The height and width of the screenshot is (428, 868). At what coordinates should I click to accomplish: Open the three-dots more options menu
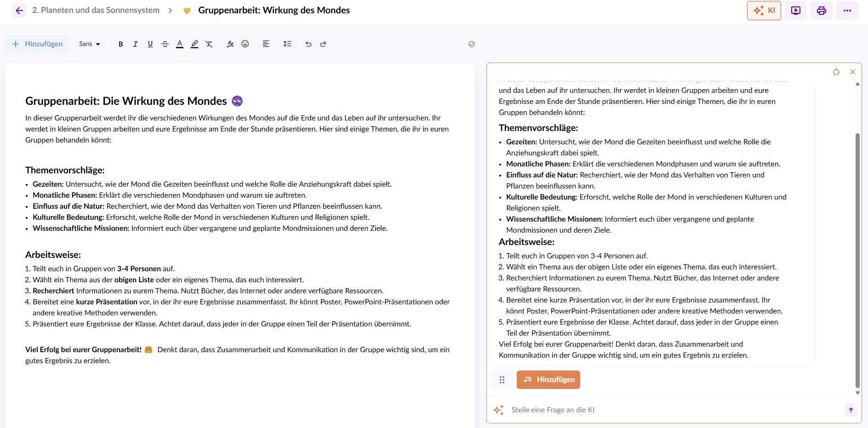847,11
